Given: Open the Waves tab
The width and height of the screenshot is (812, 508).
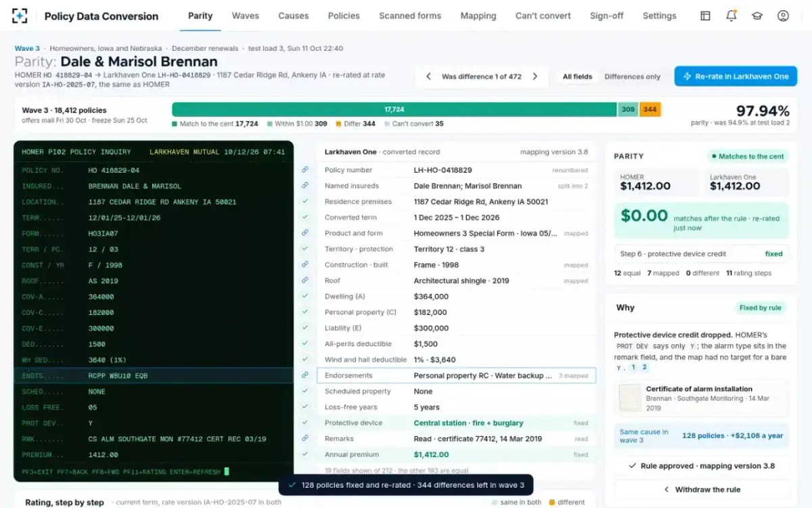Looking at the screenshot, I should 245,16.
